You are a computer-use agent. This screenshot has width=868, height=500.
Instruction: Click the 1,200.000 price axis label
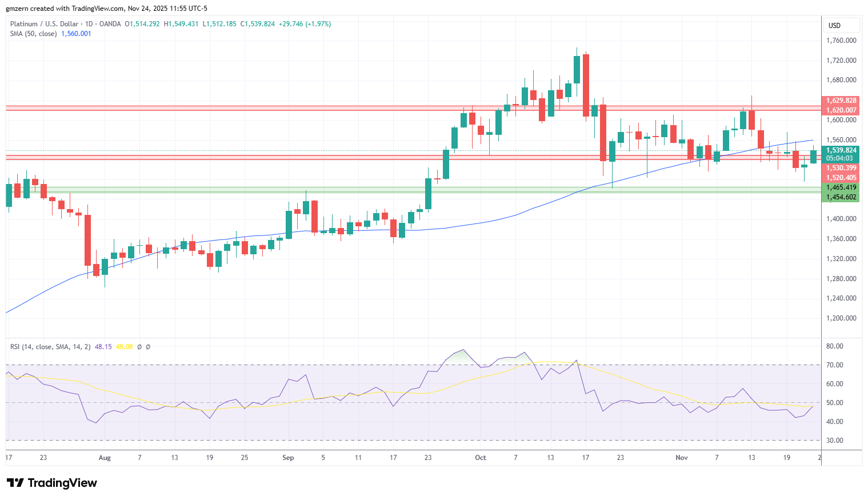(x=841, y=318)
